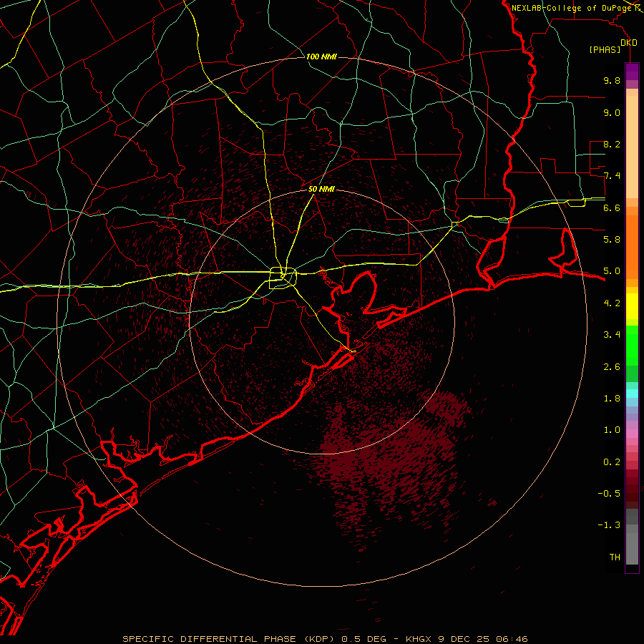Image resolution: width=644 pixels, height=644 pixels.
Task: Click the 6.6 value on color scale
Action: pos(612,208)
